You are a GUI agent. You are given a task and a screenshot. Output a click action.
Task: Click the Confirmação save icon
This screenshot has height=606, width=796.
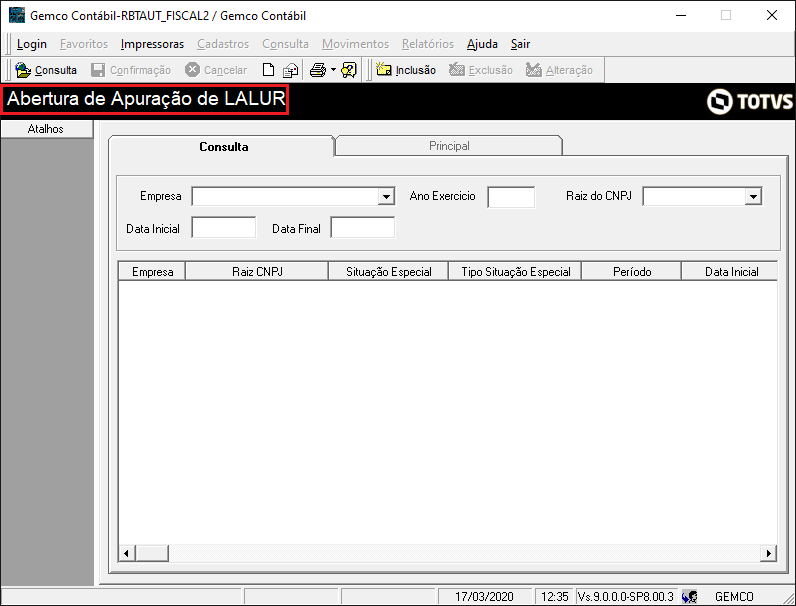[98, 70]
